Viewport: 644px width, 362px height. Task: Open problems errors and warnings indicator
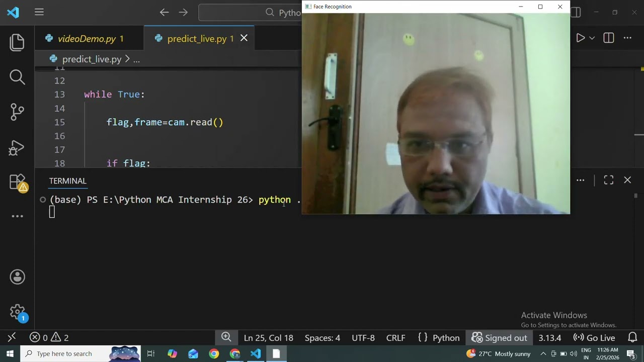click(x=49, y=338)
